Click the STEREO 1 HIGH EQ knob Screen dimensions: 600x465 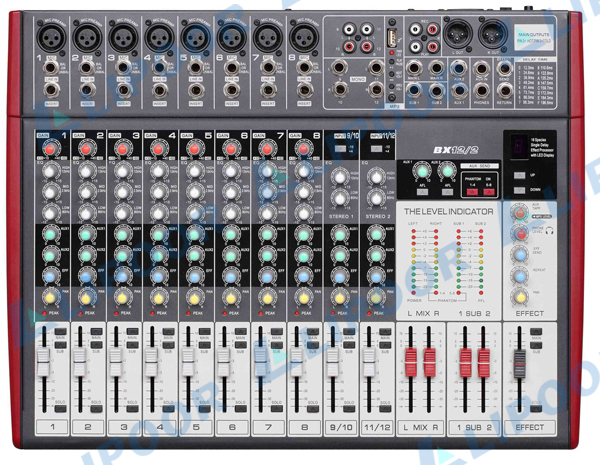point(340,176)
